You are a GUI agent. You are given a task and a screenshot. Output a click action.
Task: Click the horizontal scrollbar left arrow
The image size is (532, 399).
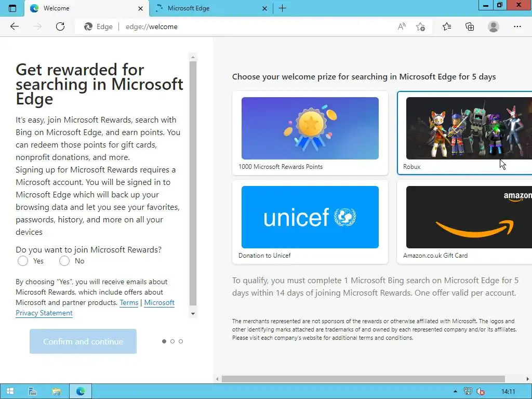pos(218,379)
